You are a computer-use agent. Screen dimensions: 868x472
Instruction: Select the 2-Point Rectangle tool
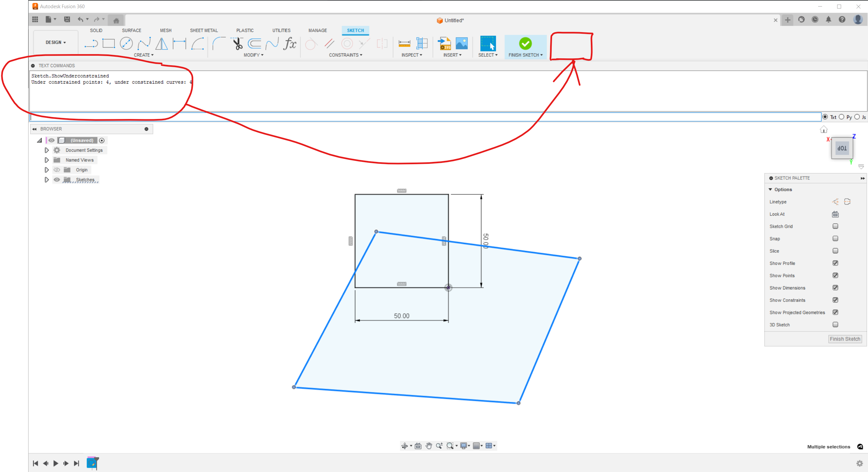[x=109, y=43]
